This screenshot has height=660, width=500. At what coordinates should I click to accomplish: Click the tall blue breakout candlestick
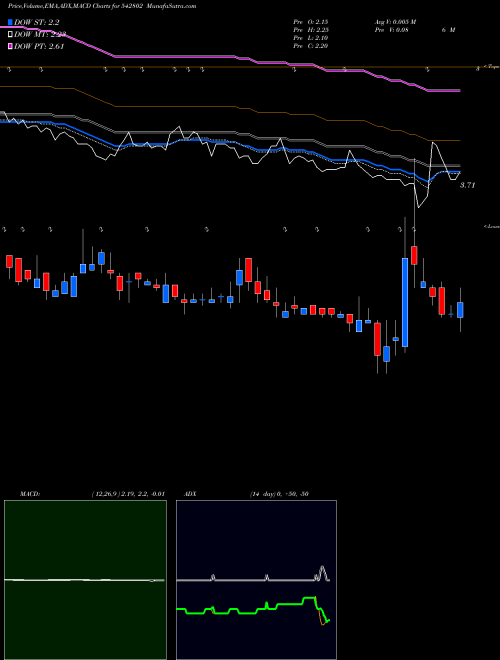(405, 303)
